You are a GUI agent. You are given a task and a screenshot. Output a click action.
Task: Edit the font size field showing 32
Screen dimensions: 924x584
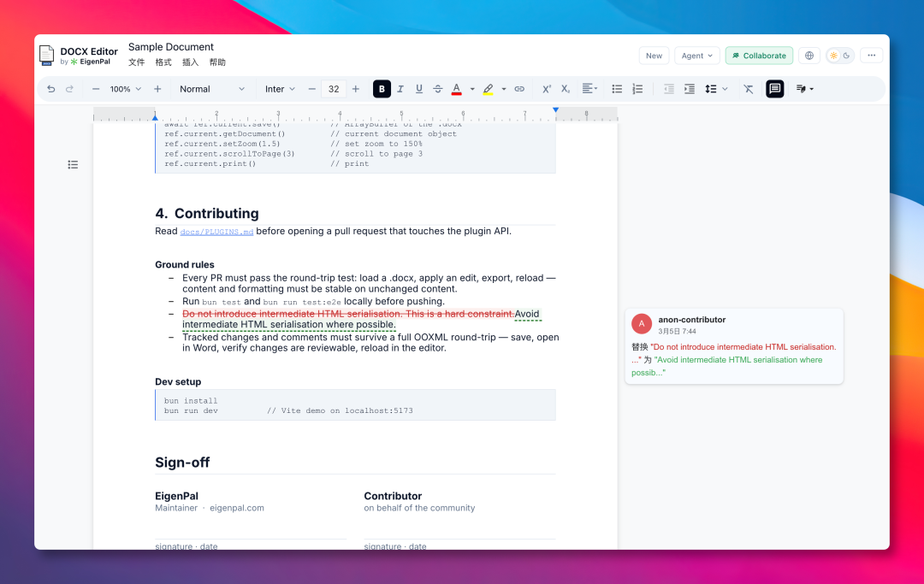pyautogui.click(x=334, y=89)
